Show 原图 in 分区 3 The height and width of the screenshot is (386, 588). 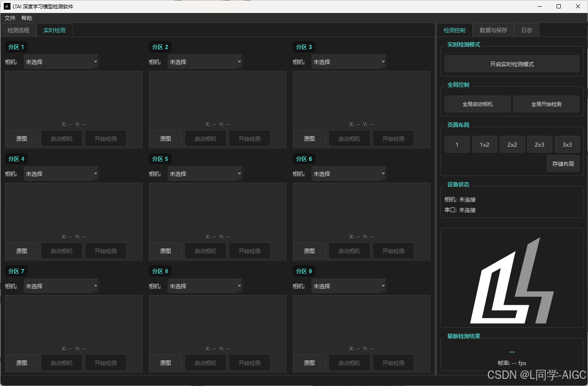coord(310,139)
